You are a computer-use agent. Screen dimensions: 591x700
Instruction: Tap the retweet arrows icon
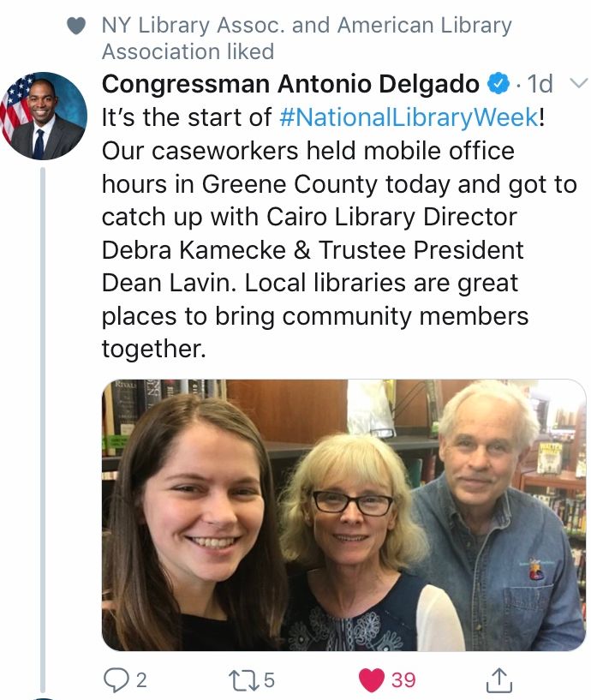pos(243,680)
